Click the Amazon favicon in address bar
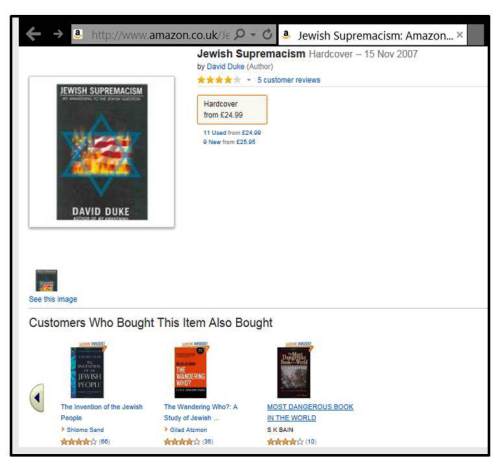Screen dimensions: 500x467 (x=78, y=34)
